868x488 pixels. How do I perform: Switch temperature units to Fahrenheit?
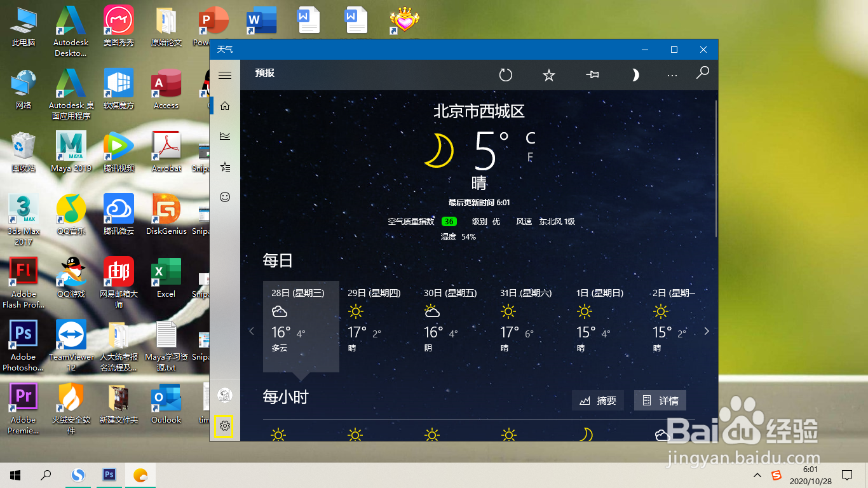pos(530,157)
